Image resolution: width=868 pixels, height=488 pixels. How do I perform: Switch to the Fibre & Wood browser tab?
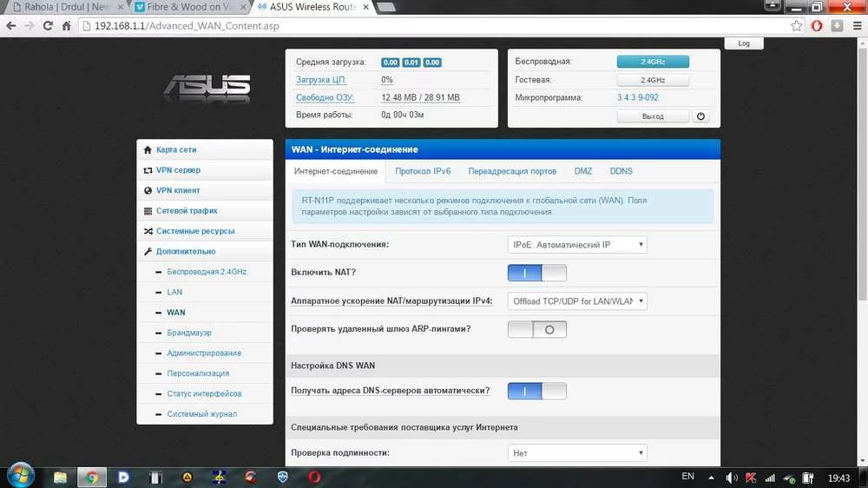tap(190, 7)
